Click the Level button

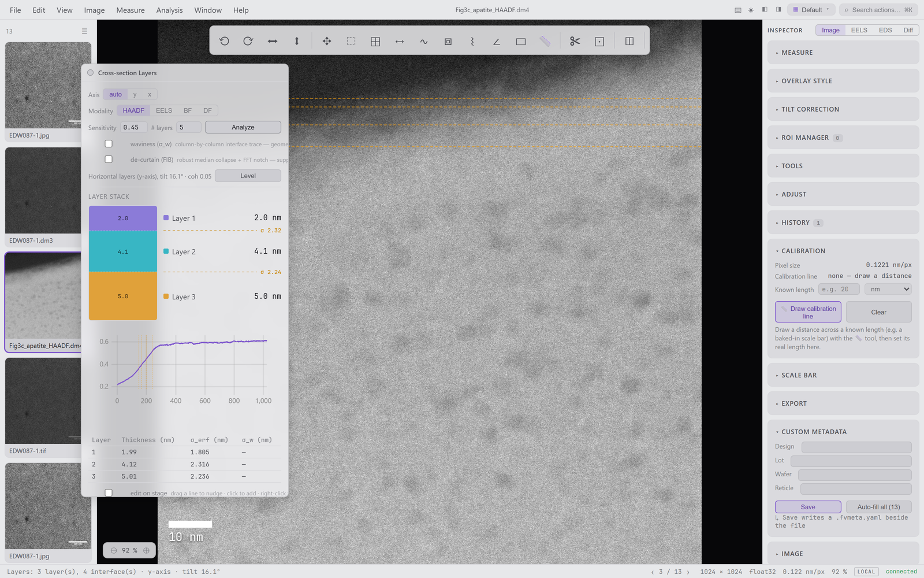pyautogui.click(x=248, y=176)
